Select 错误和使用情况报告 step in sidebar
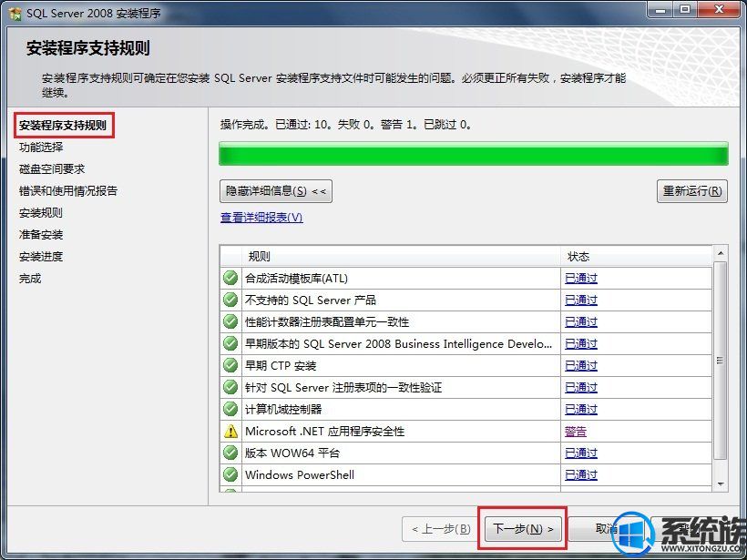 (68, 191)
